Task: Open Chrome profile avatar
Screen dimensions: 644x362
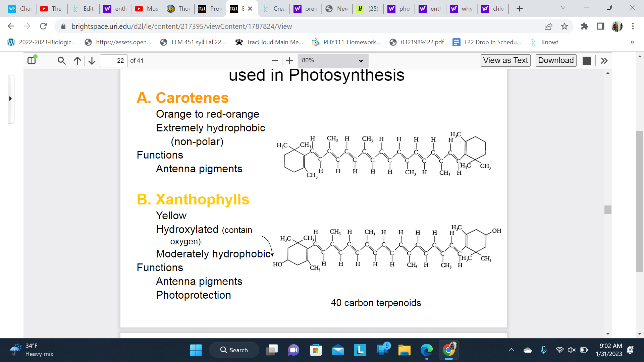Action: point(617,26)
